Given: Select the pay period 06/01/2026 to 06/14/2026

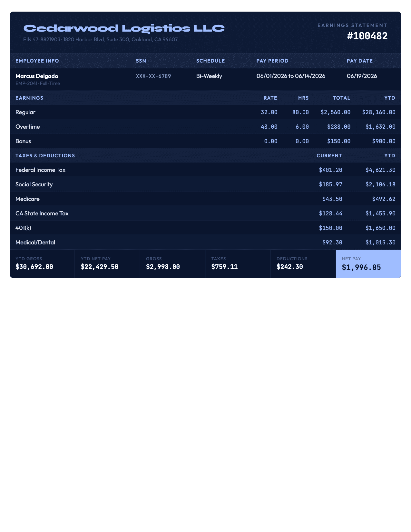Looking at the screenshot, I should [x=291, y=76].
